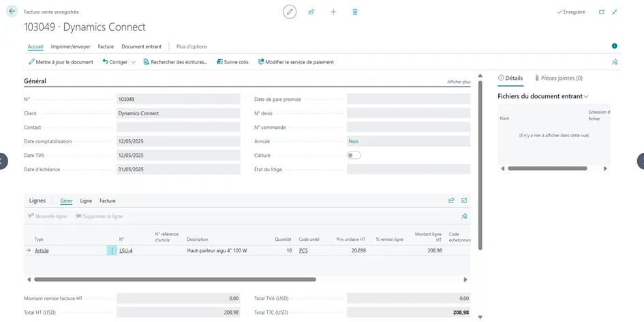Click the share icon in Lignes section
644x322 pixels.
tap(451, 201)
